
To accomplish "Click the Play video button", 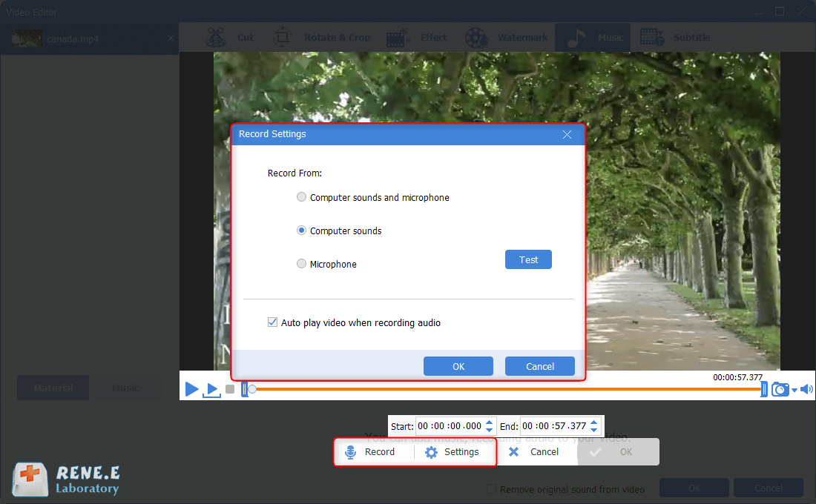I will tap(191, 388).
